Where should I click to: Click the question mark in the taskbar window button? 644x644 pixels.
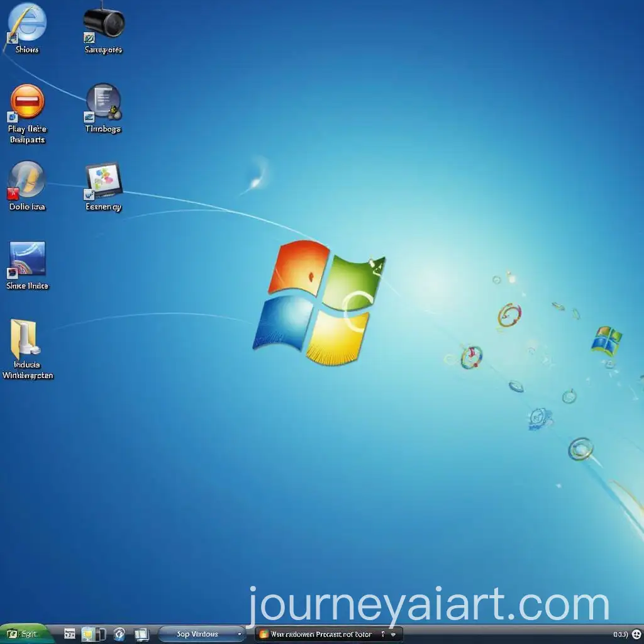(383, 634)
